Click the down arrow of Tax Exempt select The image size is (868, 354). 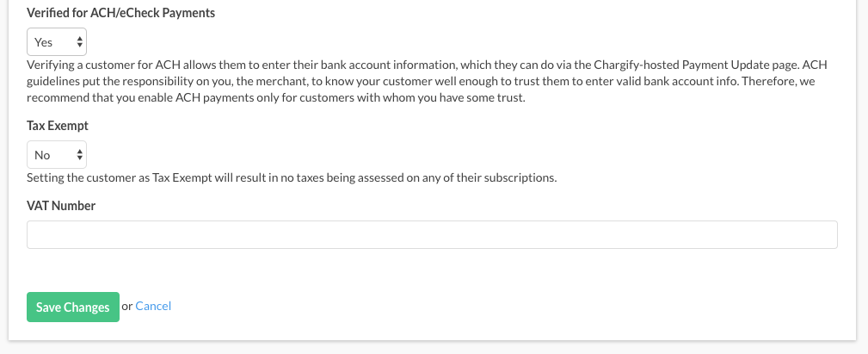80,158
